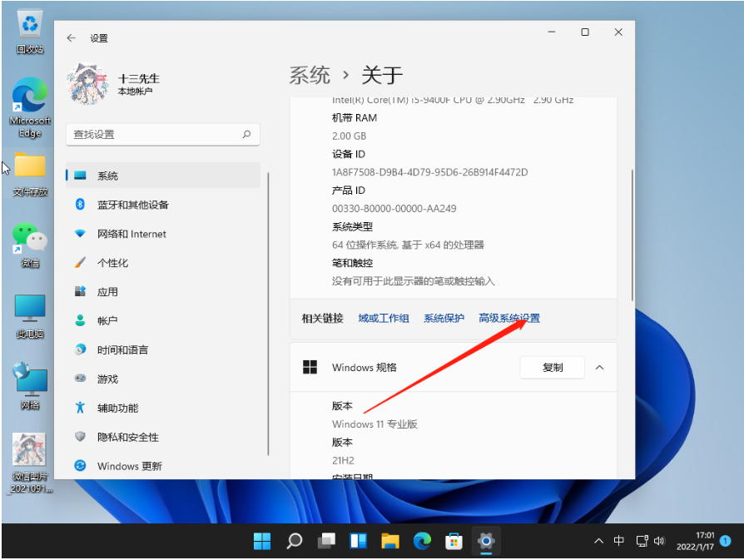
Task: Click the content pane vertical scrollbar
Action: (x=632, y=233)
